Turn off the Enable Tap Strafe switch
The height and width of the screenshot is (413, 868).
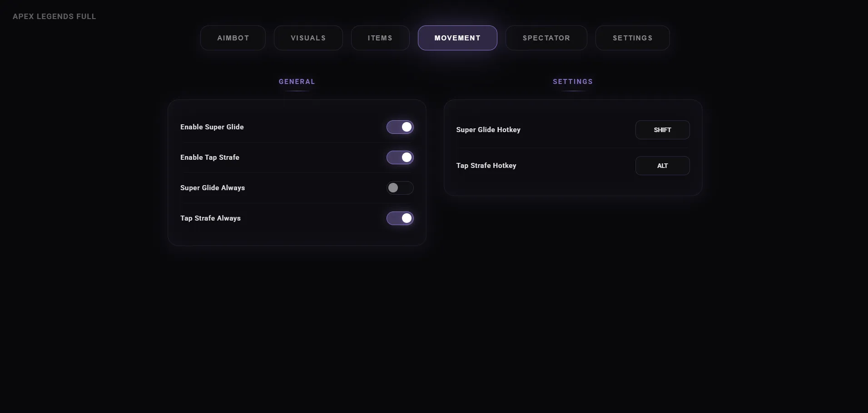[400, 157]
